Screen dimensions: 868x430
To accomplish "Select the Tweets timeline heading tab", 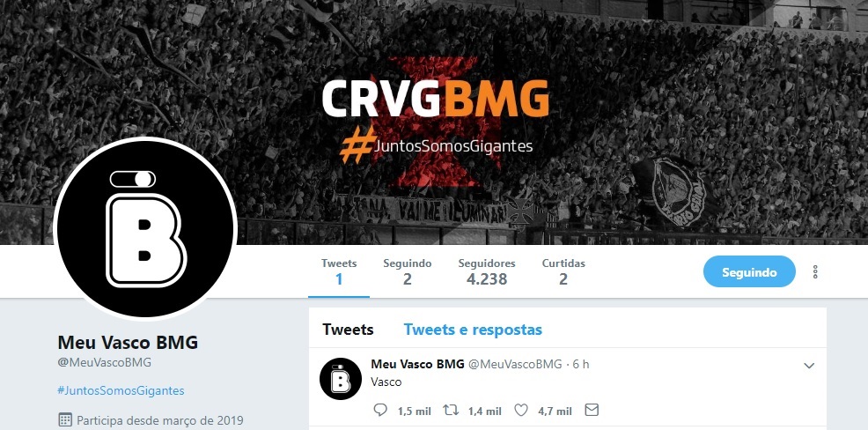I will click(348, 330).
